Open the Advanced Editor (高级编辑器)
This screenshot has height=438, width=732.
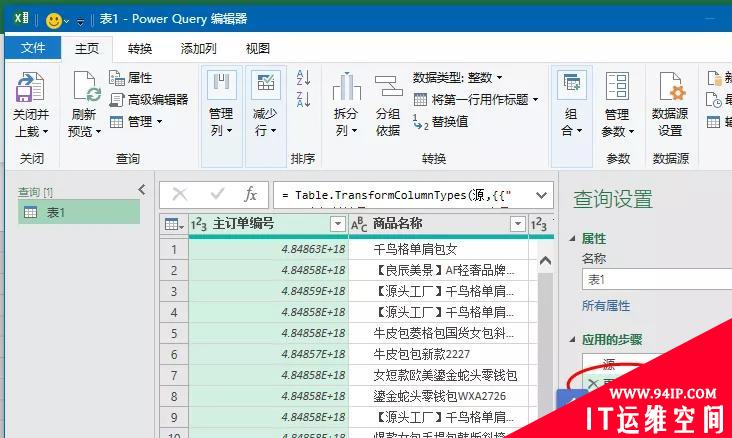point(149,99)
